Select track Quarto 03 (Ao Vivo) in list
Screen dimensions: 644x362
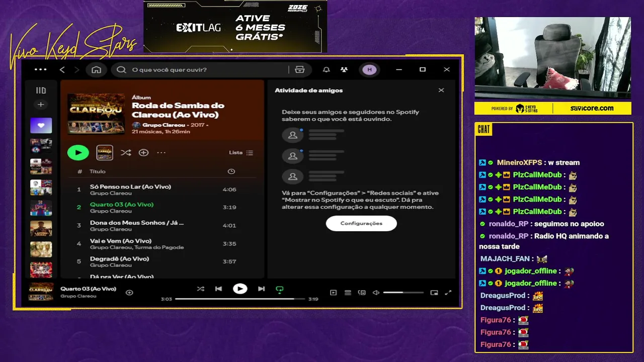[163, 207]
